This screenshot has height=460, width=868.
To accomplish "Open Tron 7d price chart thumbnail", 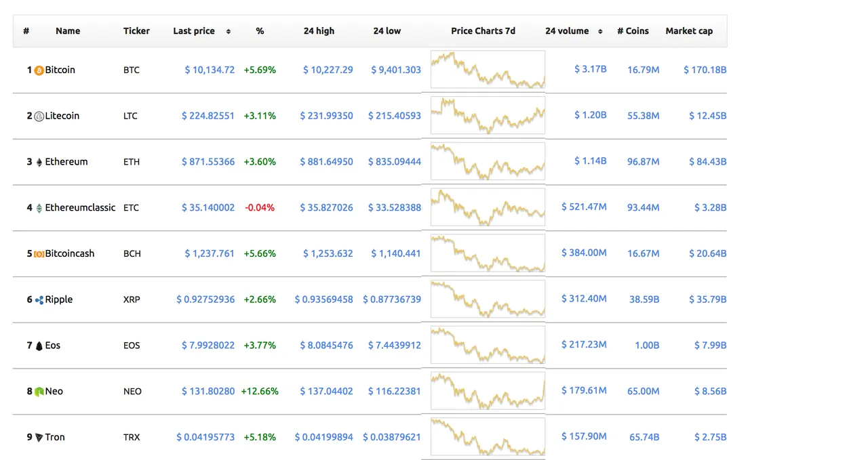I will coord(488,436).
